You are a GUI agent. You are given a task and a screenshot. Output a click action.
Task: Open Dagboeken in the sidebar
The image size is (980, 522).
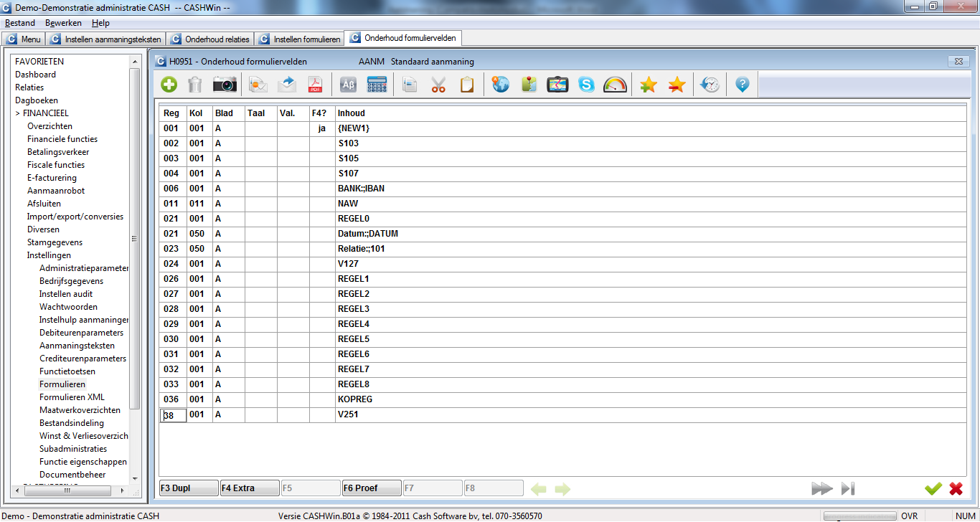tap(37, 100)
